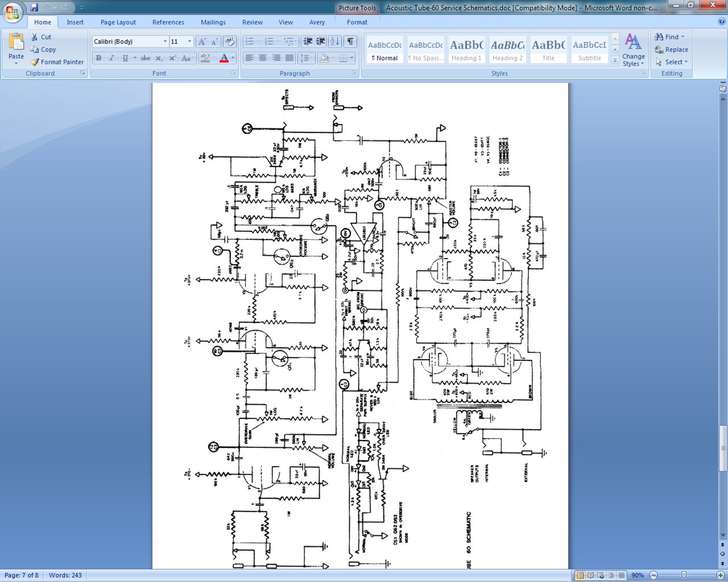Switch to Full Screen Reading view
The image size is (728, 582).
[591, 575]
